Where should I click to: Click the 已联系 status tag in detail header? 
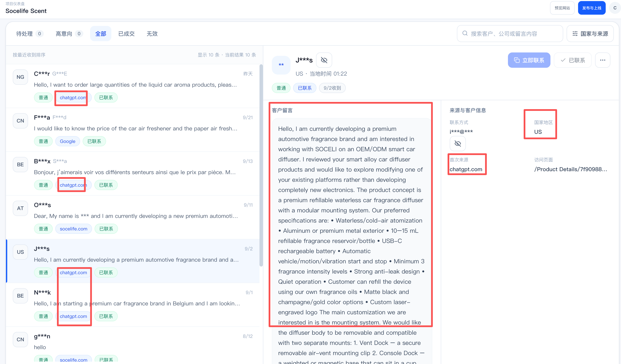pos(305,88)
